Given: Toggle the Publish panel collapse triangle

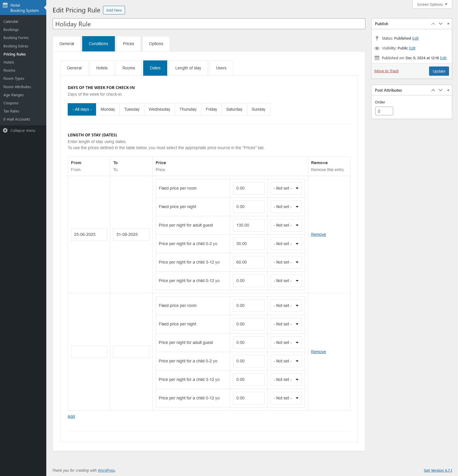Looking at the screenshot, I should click(448, 24).
